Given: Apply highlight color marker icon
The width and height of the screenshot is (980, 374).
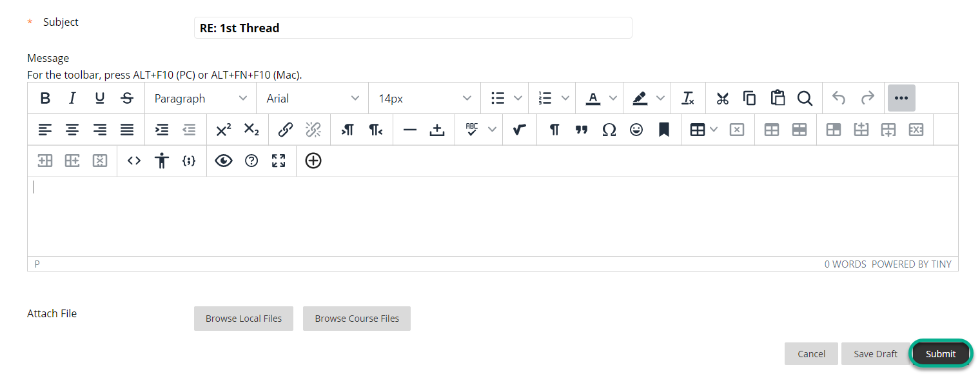Looking at the screenshot, I should (x=640, y=99).
